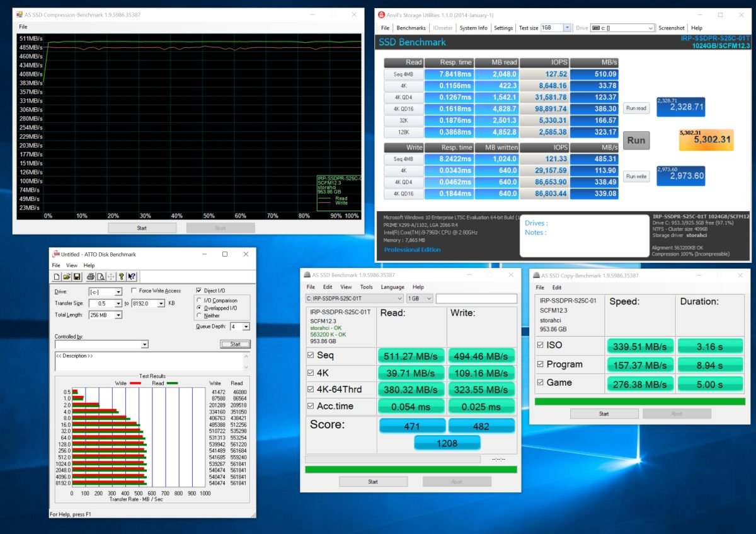Open the Controlled by dropdown
756x534 pixels.
click(x=145, y=345)
